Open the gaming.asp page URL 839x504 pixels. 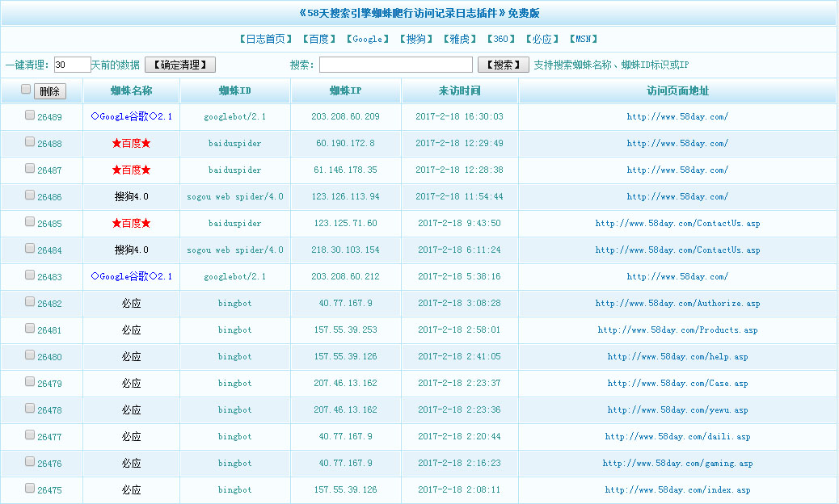coord(677,463)
